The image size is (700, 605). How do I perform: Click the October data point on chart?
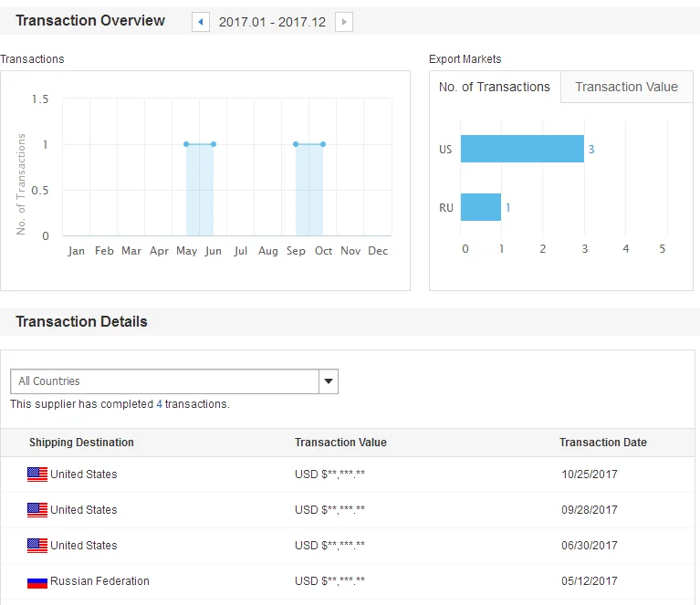click(x=323, y=144)
